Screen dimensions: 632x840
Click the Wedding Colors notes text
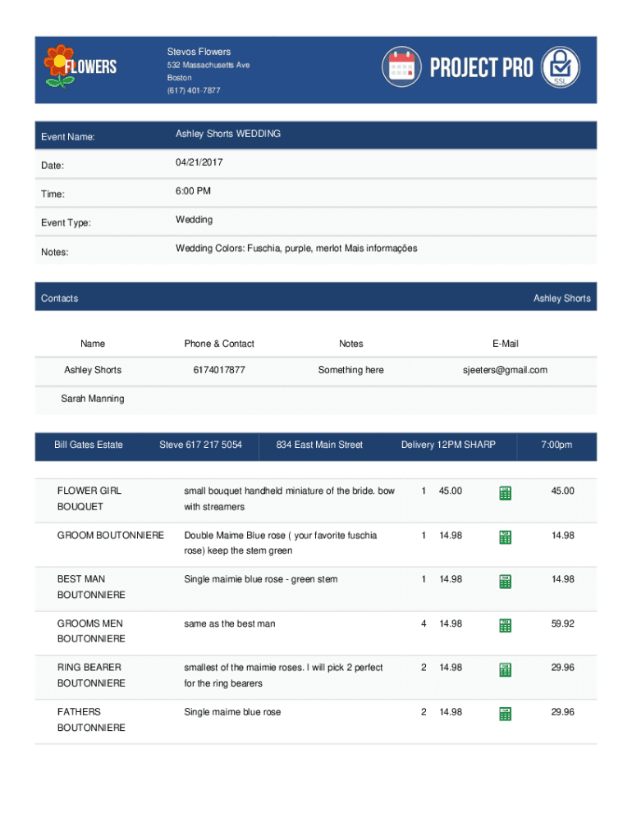296,248
